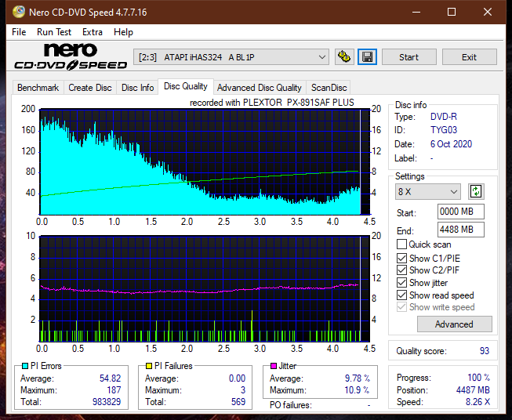Image resolution: width=512 pixels, height=420 pixels.
Task: Open the ATAPI iHAS324 drive dropdown
Action: [x=231, y=57]
